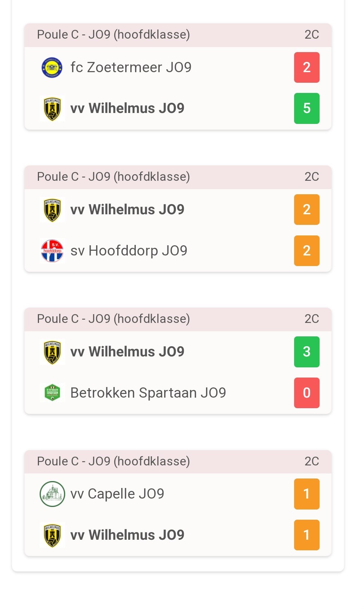Click the 2C label on the second card
This screenshot has height=609, width=364.
point(312,177)
